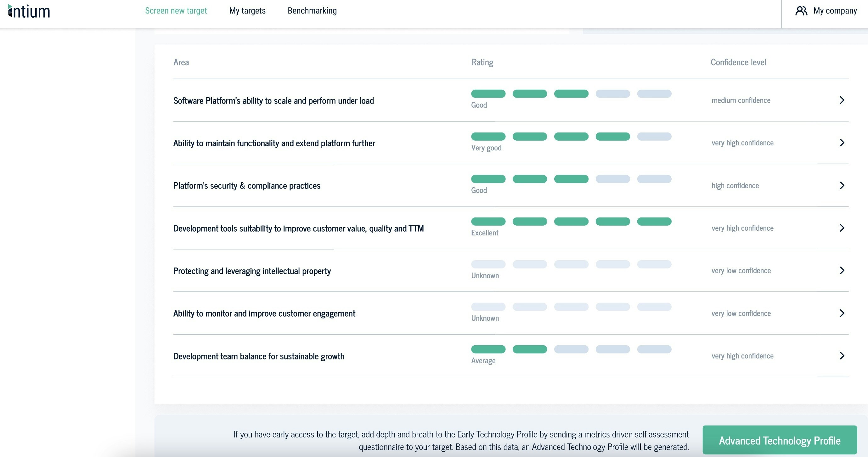Open Screen new target tab
This screenshot has height=457, width=868.
pos(176,11)
